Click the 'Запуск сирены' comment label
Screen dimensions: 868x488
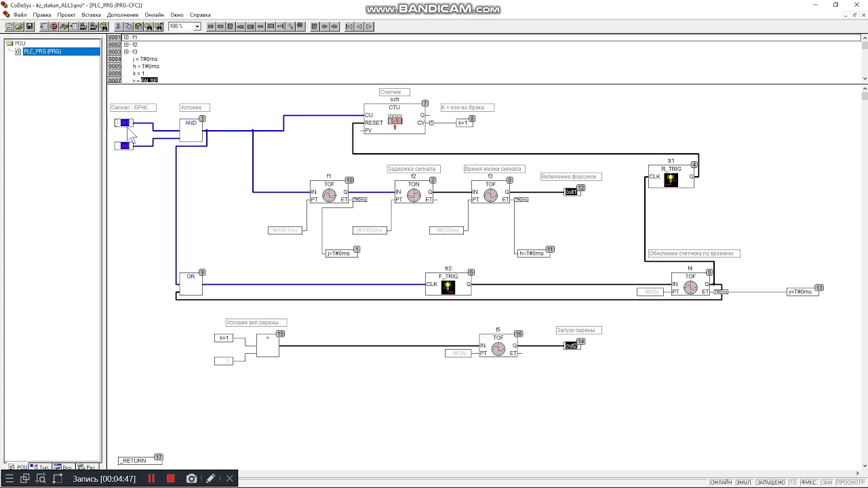[578, 330]
